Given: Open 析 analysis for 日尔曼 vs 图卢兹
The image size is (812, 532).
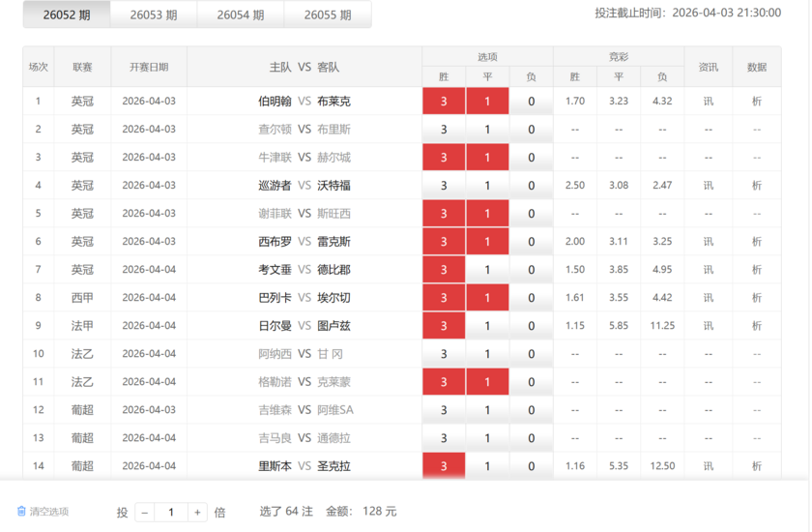Looking at the screenshot, I should [757, 325].
